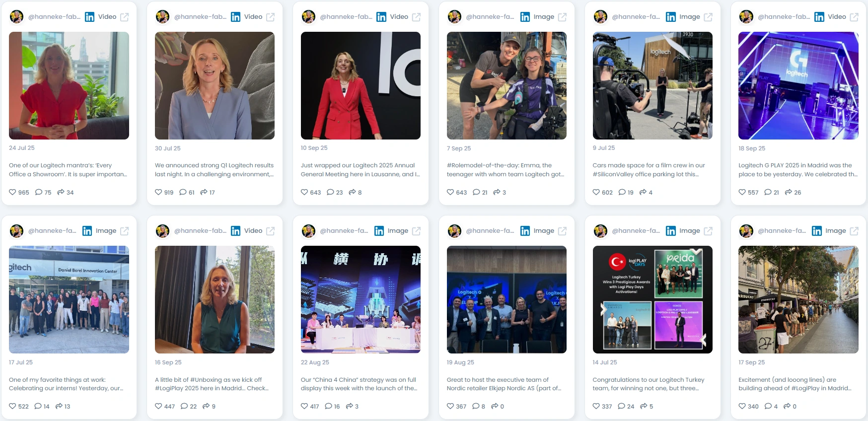The height and width of the screenshot is (421, 868).
Task: Open external link on 22 Aug 25 post
Action: click(417, 231)
